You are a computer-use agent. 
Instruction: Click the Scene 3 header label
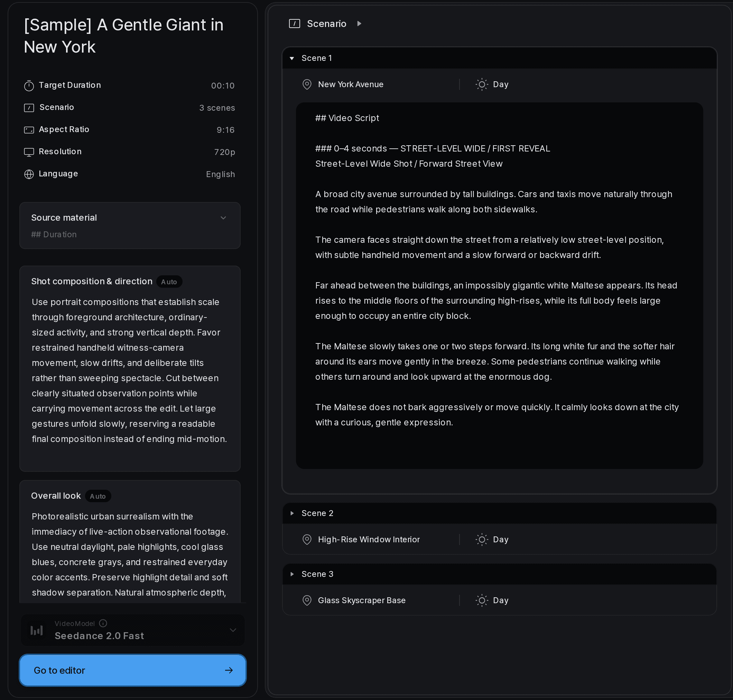(x=317, y=574)
